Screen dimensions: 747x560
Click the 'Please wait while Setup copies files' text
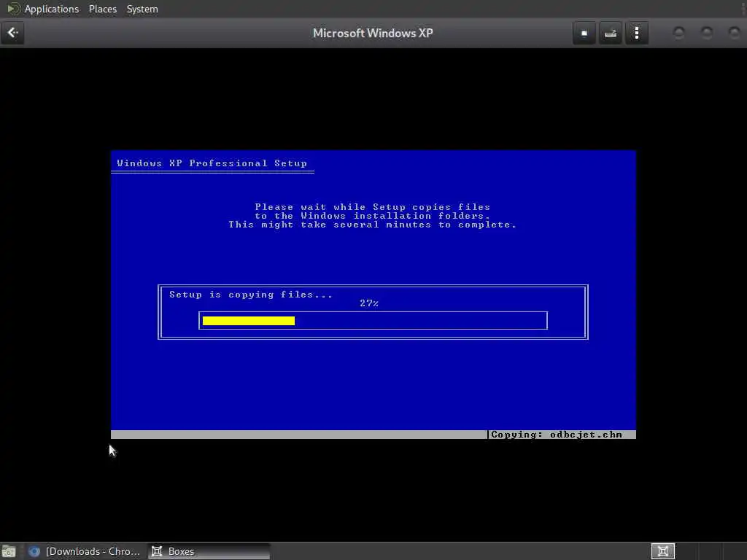(x=373, y=207)
